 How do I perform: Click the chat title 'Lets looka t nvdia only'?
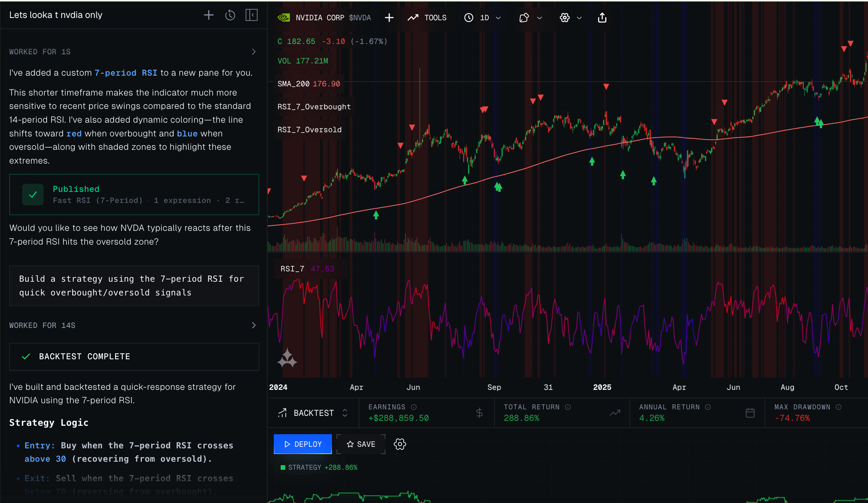coord(56,15)
